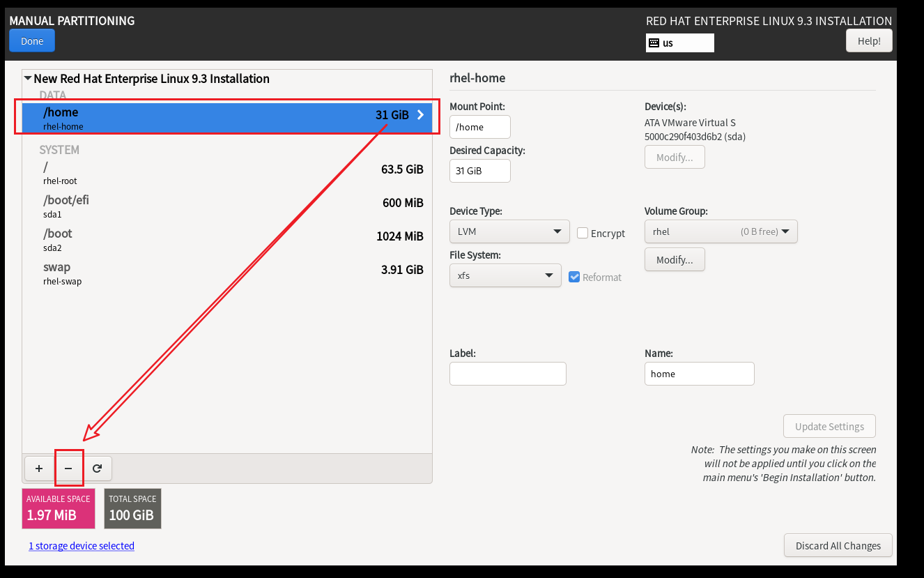Screen dimensions: 924x578
Task: Click Modify... under Volume Group
Action: [675, 259]
